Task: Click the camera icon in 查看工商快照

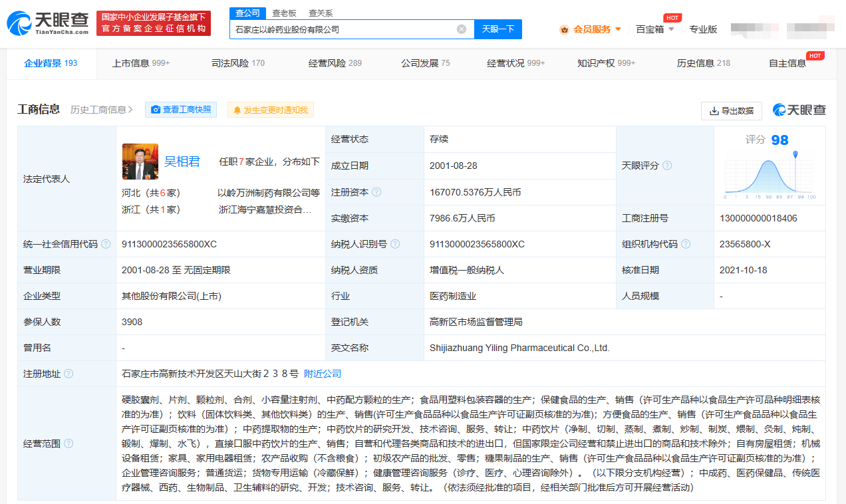Action: pos(156,110)
